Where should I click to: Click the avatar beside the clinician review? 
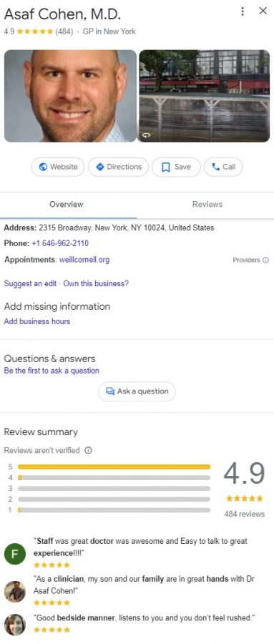(x=15, y=592)
